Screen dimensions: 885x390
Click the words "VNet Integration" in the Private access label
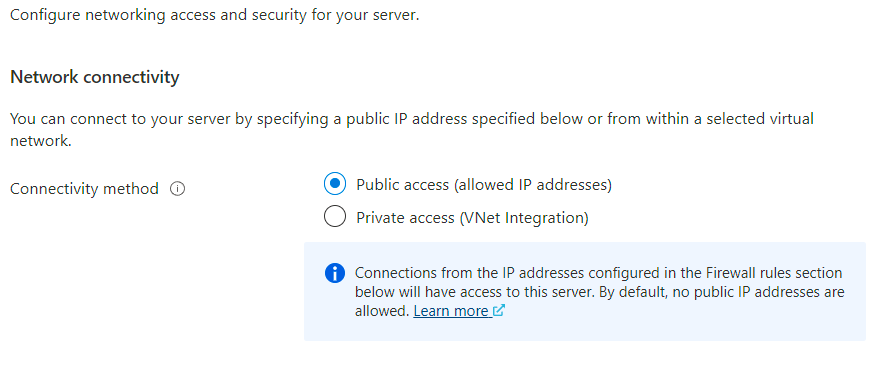pyautogui.click(x=524, y=217)
